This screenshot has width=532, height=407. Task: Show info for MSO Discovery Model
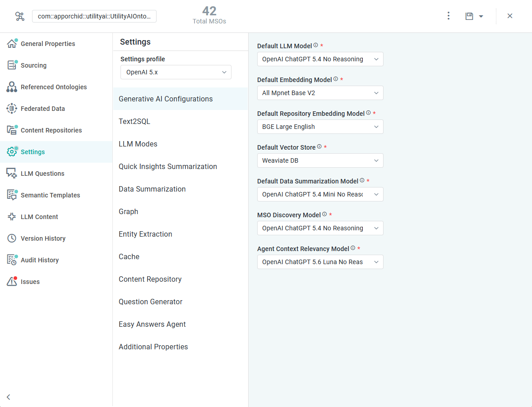click(324, 214)
